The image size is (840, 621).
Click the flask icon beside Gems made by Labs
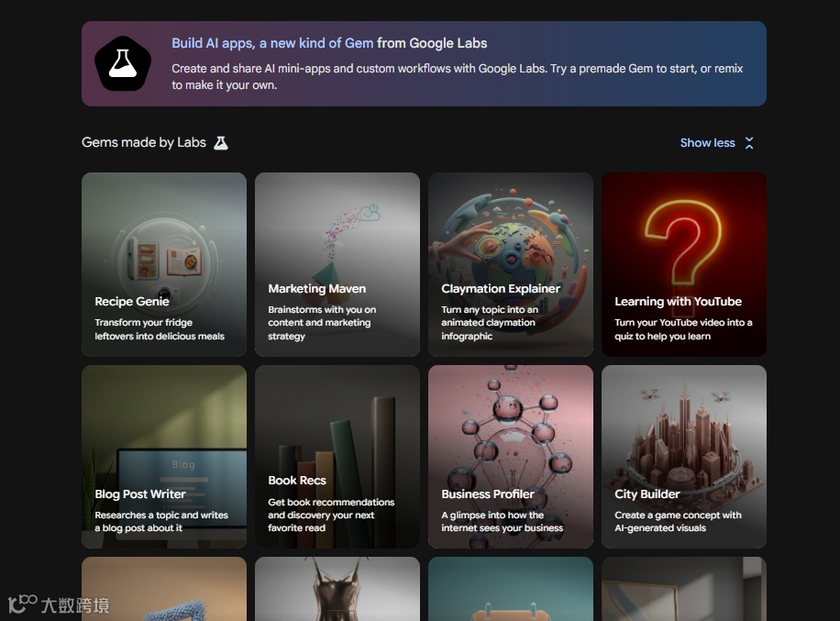point(221,143)
